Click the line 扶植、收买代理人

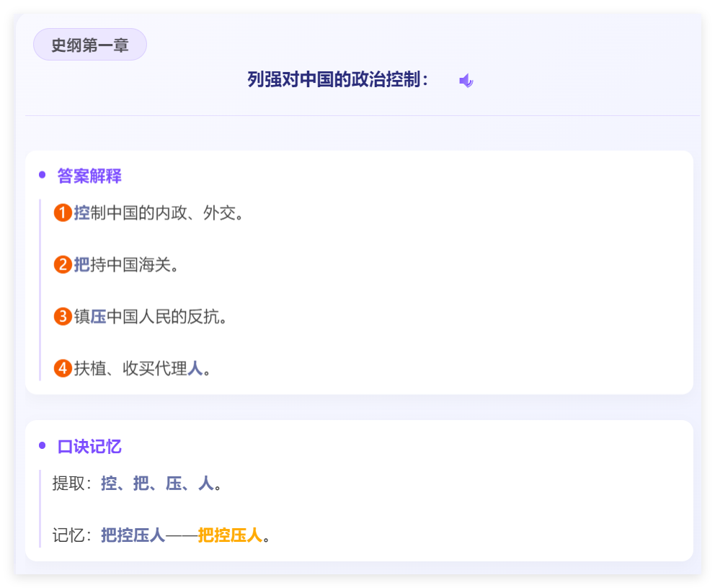coord(142,368)
